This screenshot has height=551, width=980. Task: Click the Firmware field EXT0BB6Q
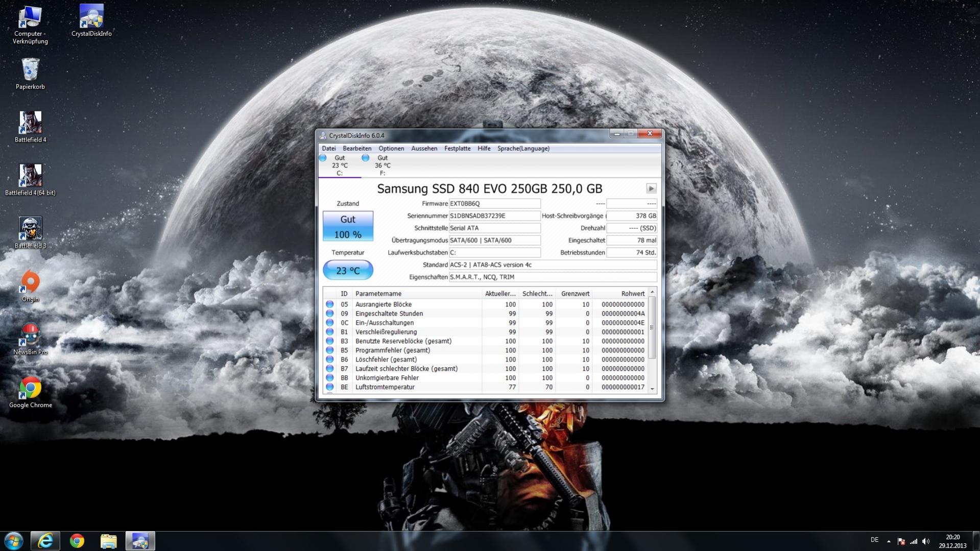tap(494, 204)
